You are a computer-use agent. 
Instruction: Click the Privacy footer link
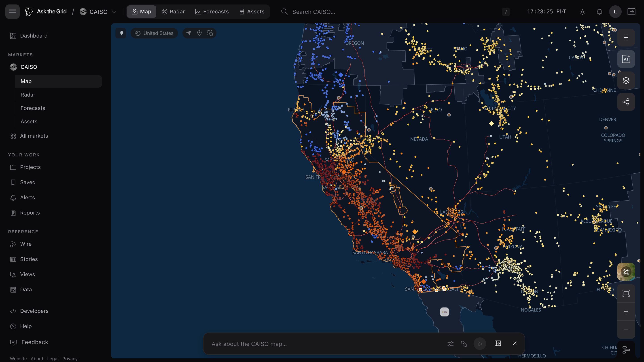tap(70, 358)
